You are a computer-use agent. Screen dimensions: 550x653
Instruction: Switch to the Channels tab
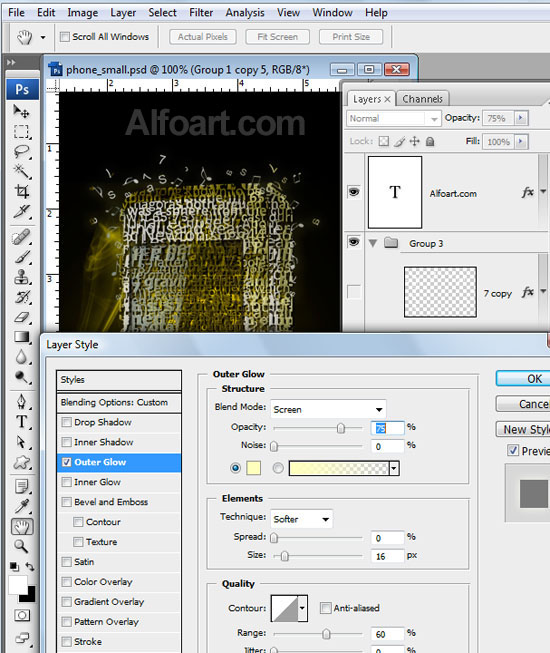[x=422, y=99]
